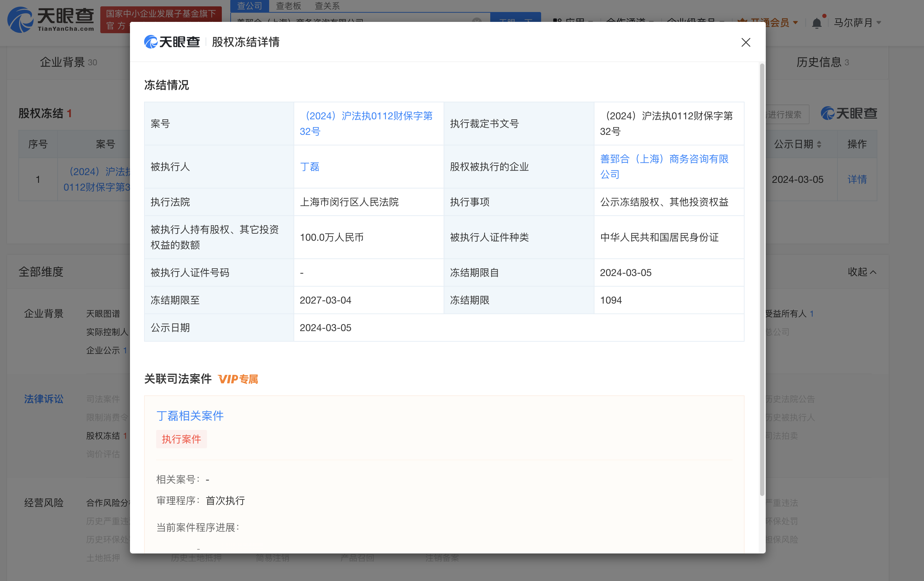Select 股权冻结 1 in 法律诉讼 section
This screenshot has width=924, height=581.
107,436
